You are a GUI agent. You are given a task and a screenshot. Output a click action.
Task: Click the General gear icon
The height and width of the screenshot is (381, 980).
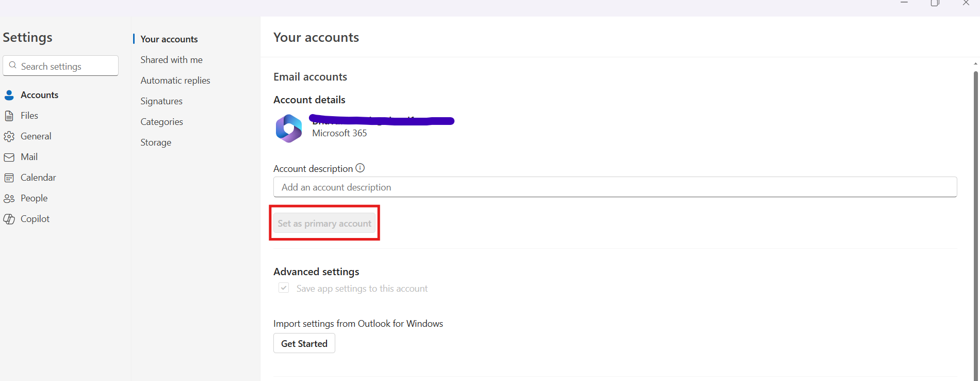tap(9, 136)
